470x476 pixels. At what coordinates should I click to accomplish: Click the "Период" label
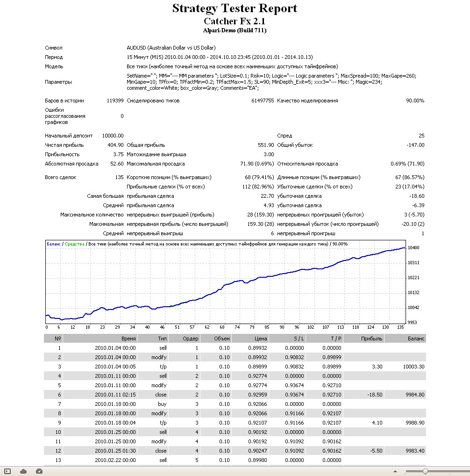pos(54,57)
